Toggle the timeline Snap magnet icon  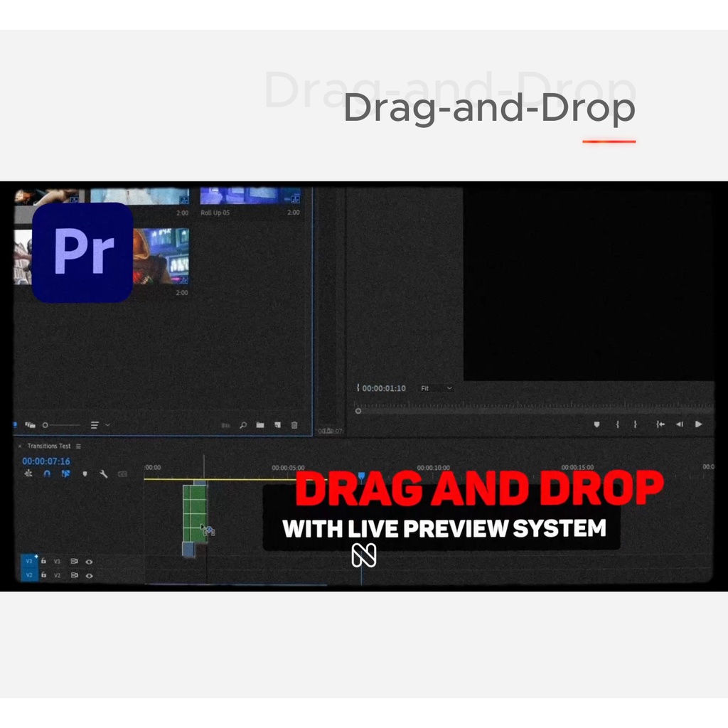click(47, 473)
